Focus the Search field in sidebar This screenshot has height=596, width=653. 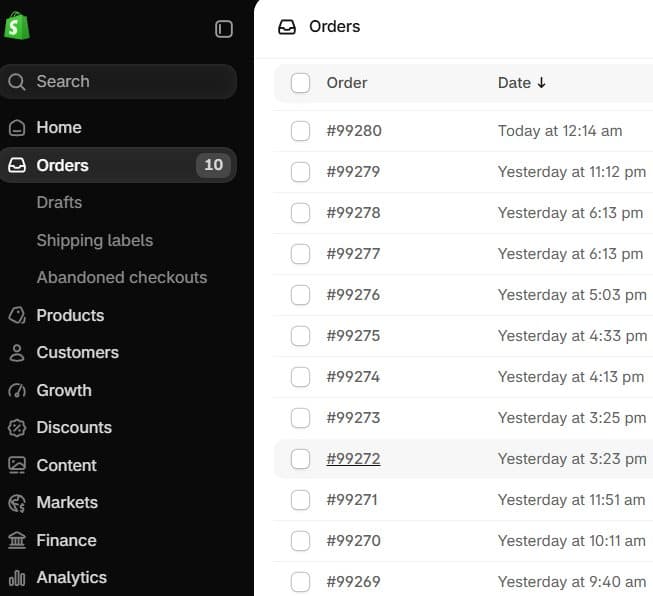pos(119,82)
